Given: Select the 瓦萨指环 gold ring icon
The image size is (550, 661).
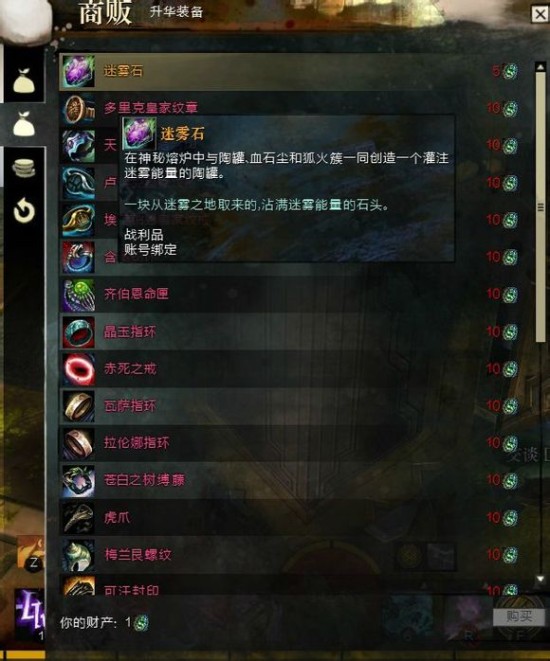Looking at the screenshot, I should click(x=78, y=406).
